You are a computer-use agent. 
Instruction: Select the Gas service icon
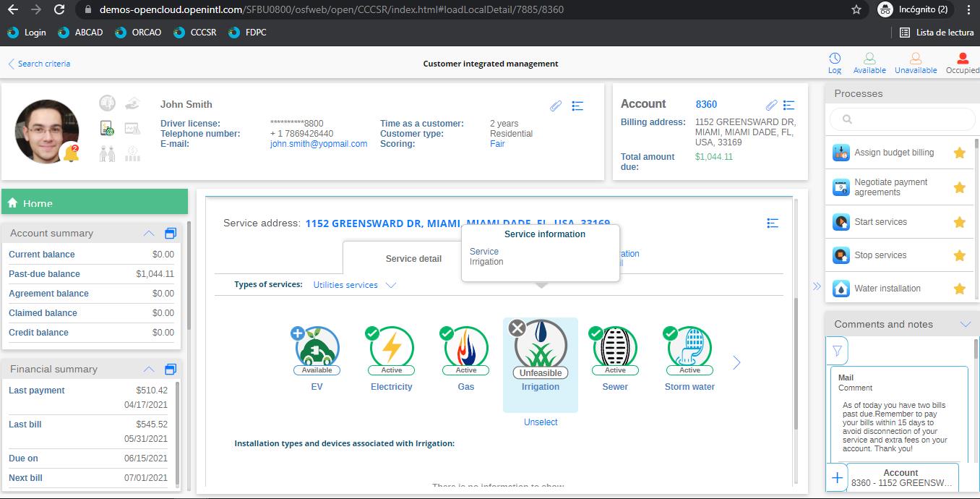pyautogui.click(x=466, y=349)
